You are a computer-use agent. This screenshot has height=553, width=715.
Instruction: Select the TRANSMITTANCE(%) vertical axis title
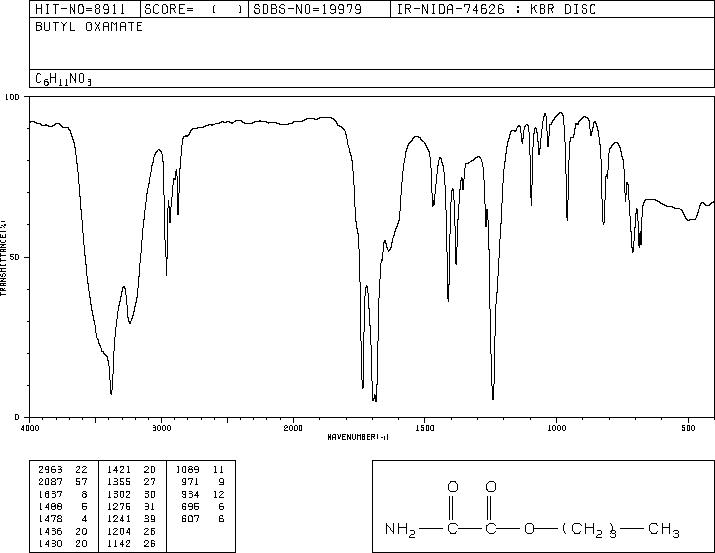point(3,258)
